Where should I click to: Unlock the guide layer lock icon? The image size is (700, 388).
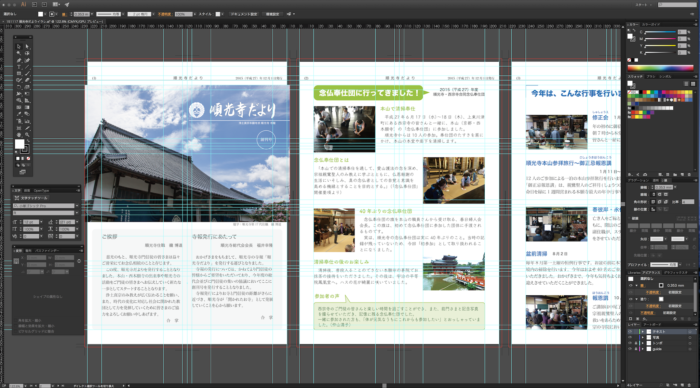pos(636,349)
